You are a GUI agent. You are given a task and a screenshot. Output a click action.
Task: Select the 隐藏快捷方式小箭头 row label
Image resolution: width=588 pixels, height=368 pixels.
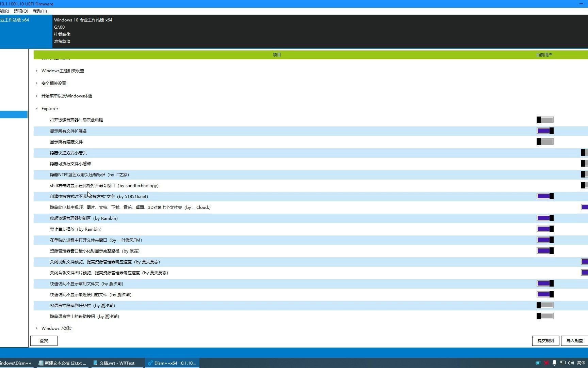pyautogui.click(x=68, y=153)
